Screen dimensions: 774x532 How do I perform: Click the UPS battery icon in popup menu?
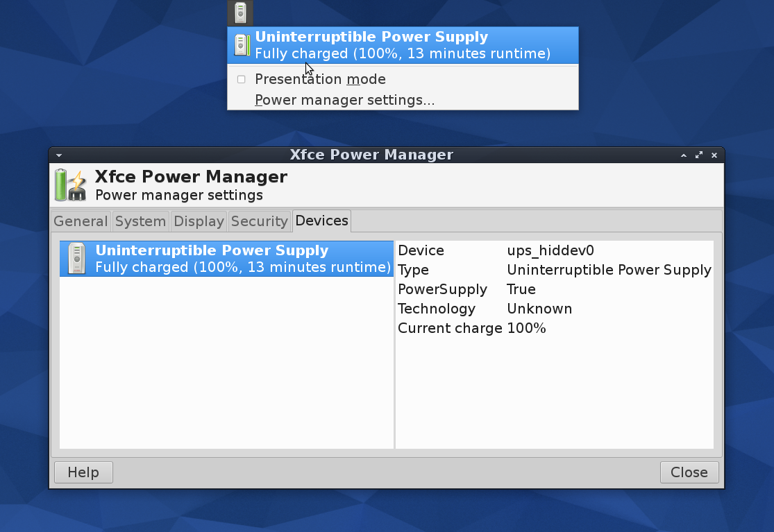[x=241, y=45]
